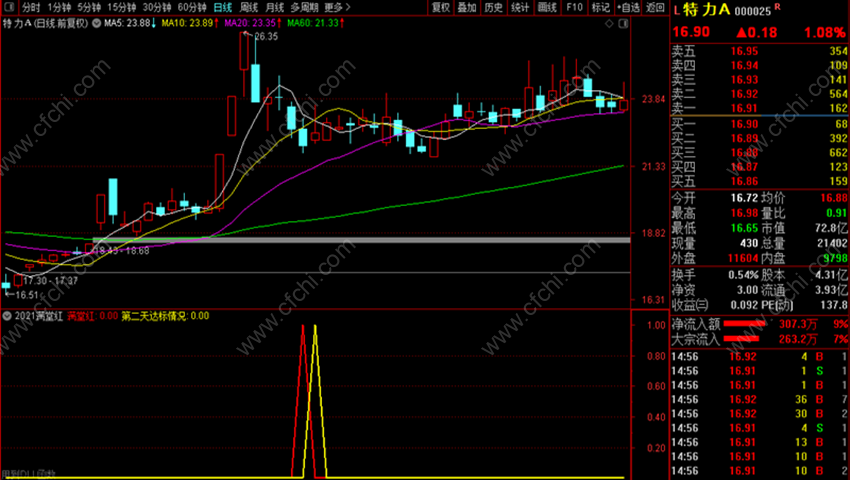Switch to the 分时 time-share tab

pyautogui.click(x=31, y=8)
